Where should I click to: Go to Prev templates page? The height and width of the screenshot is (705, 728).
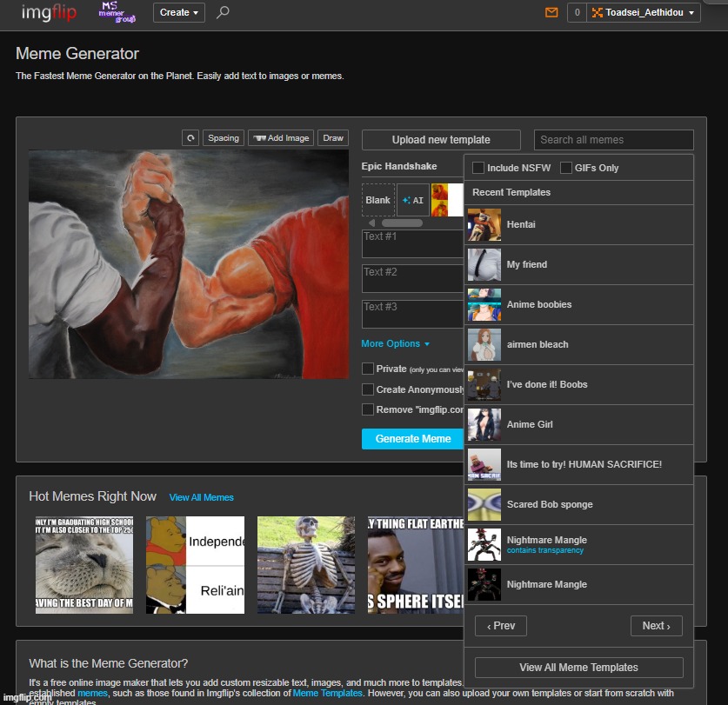[x=501, y=626]
